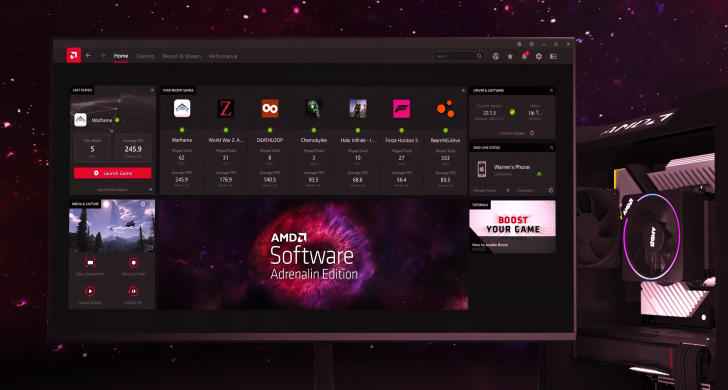Image resolution: width=728 pixels, height=390 pixels.
Task: Click the AMD logo icon
Action: pyautogui.click(x=73, y=55)
